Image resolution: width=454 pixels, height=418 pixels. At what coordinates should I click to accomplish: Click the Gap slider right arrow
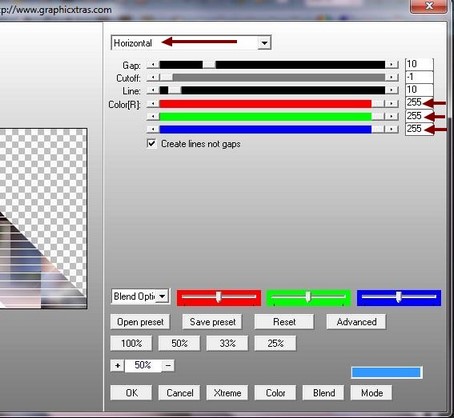click(392, 65)
